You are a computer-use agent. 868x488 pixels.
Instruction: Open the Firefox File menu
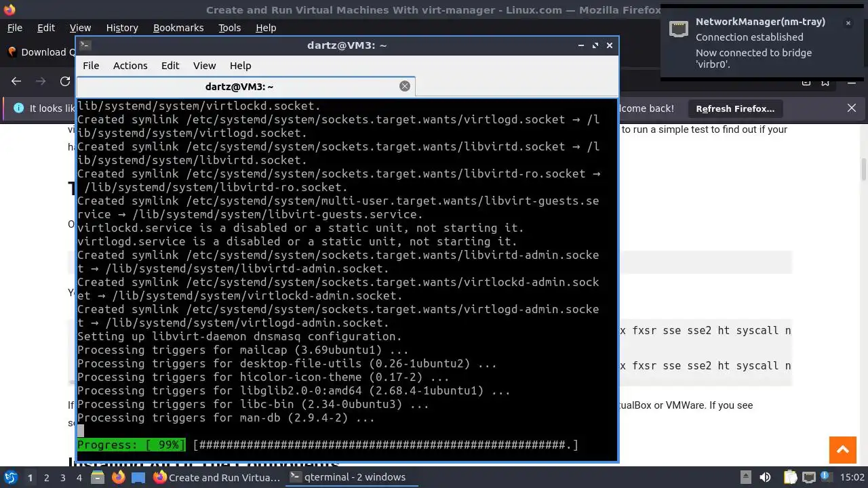pyautogui.click(x=14, y=28)
